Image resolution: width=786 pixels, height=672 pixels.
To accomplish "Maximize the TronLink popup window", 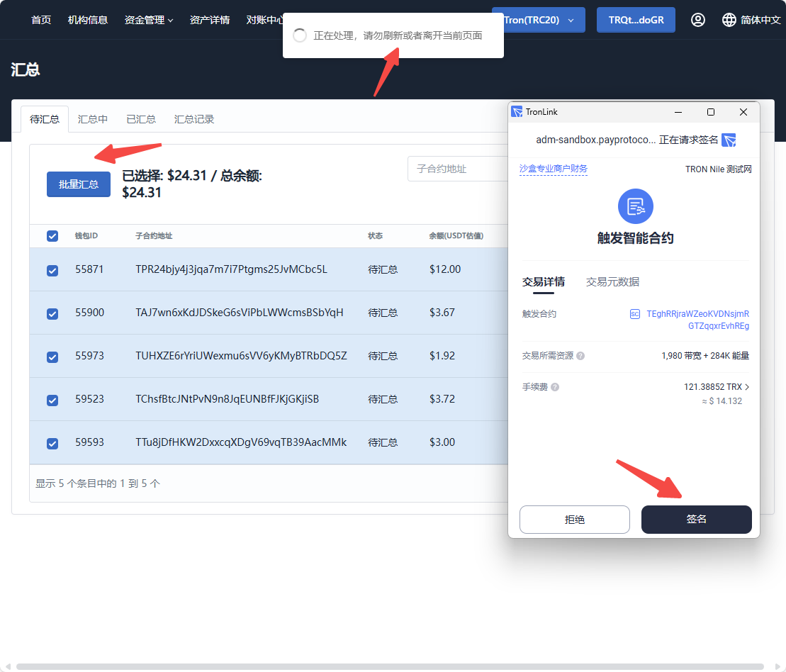I will tap(711, 112).
